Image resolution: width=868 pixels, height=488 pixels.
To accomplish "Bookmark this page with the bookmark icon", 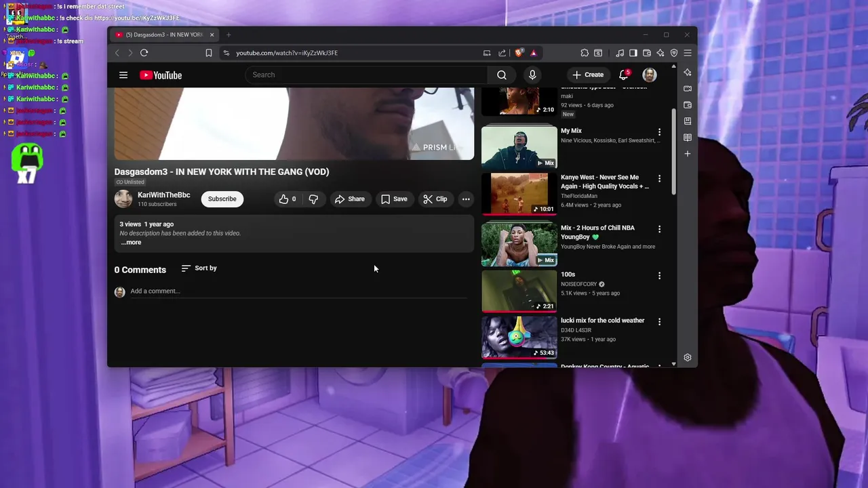I will tap(208, 53).
